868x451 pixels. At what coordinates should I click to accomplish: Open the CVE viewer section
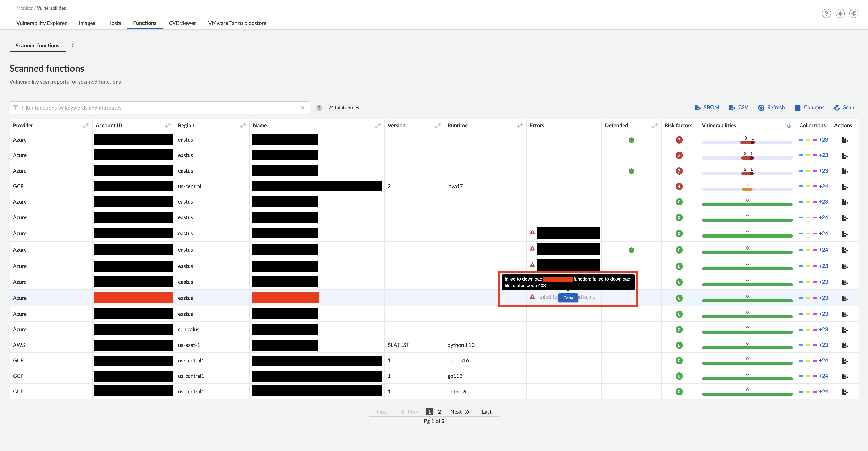point(182,23)
